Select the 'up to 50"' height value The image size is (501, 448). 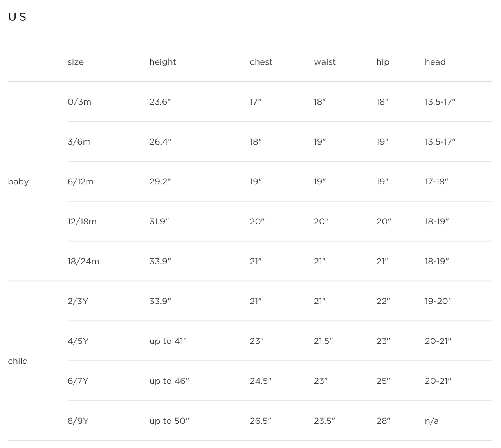(169, 421)
